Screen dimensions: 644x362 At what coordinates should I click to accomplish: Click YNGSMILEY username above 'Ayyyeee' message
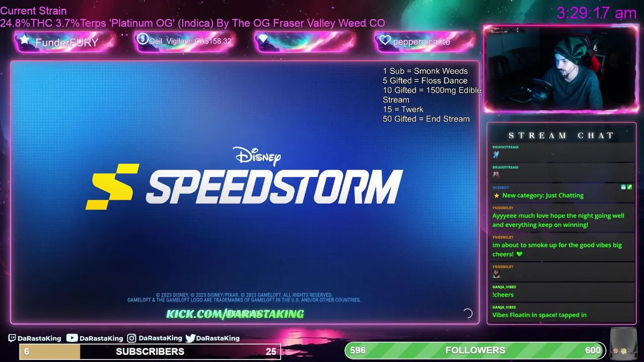point(503,208)
